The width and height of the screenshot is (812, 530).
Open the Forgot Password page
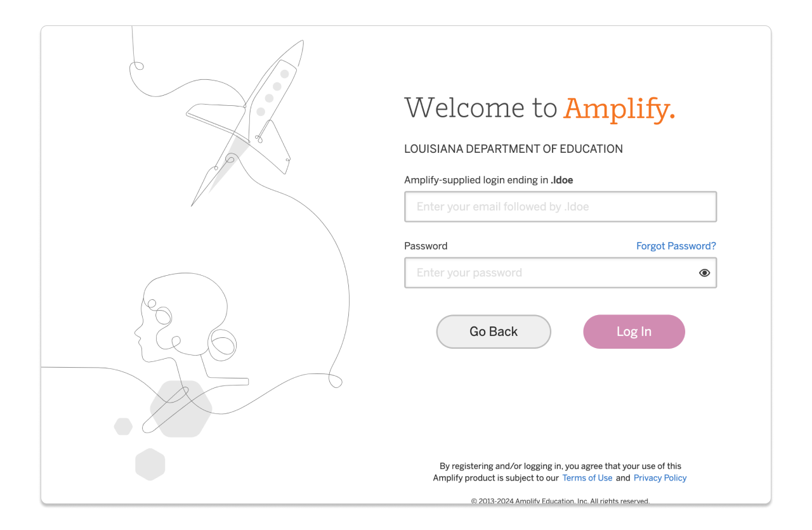[x=676, y=246]
